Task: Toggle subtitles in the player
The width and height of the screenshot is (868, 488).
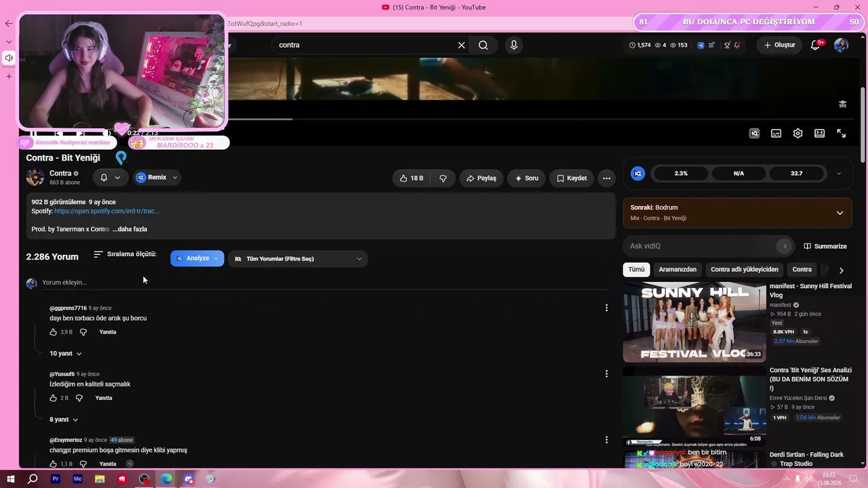Action: coord(776,134)
